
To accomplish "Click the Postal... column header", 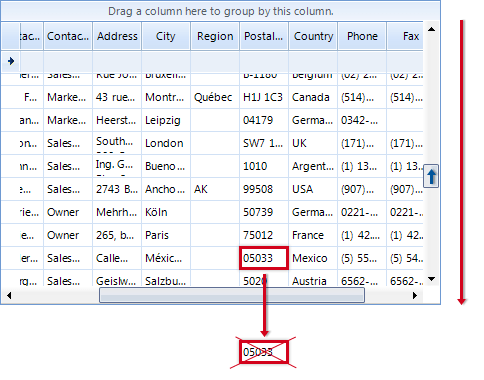I will (264, 36).
